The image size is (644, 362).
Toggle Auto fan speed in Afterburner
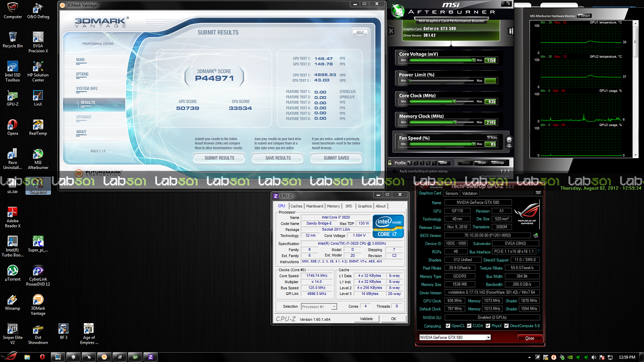(x=492, y=138)
